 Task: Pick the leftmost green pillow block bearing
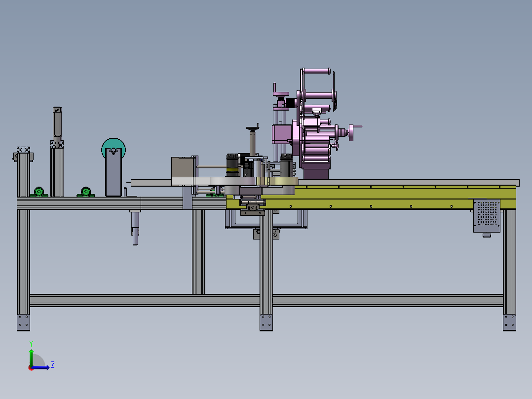pyautogui.click(x=38, y=192)
